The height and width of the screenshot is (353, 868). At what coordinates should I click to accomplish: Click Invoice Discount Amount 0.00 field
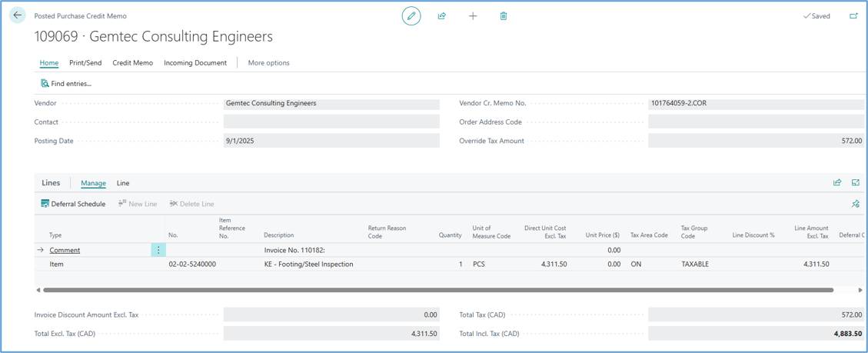click(331, 315)
